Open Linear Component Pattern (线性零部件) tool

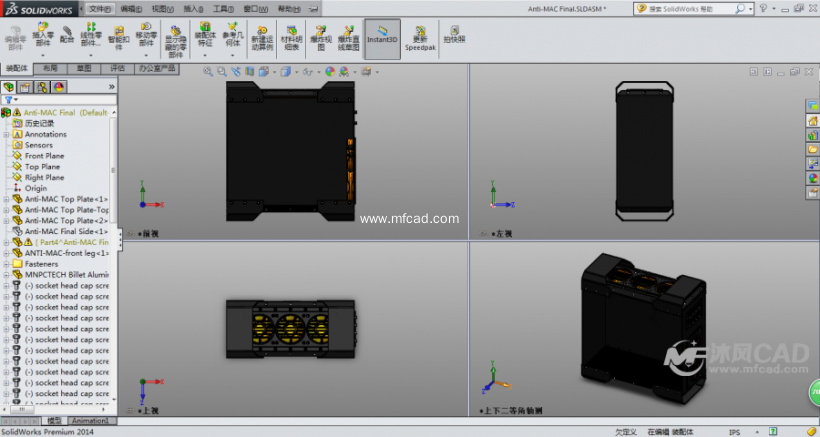[x=90, y=34]
